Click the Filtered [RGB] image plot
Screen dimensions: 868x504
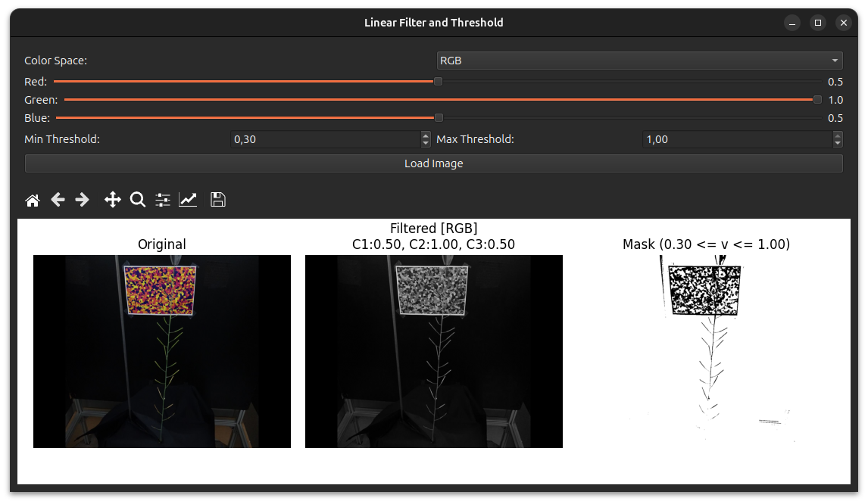tap(433, 351)
